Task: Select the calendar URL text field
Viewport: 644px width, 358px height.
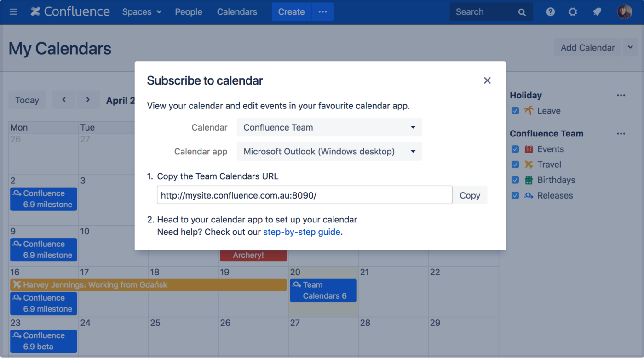Action: (304, 195)
